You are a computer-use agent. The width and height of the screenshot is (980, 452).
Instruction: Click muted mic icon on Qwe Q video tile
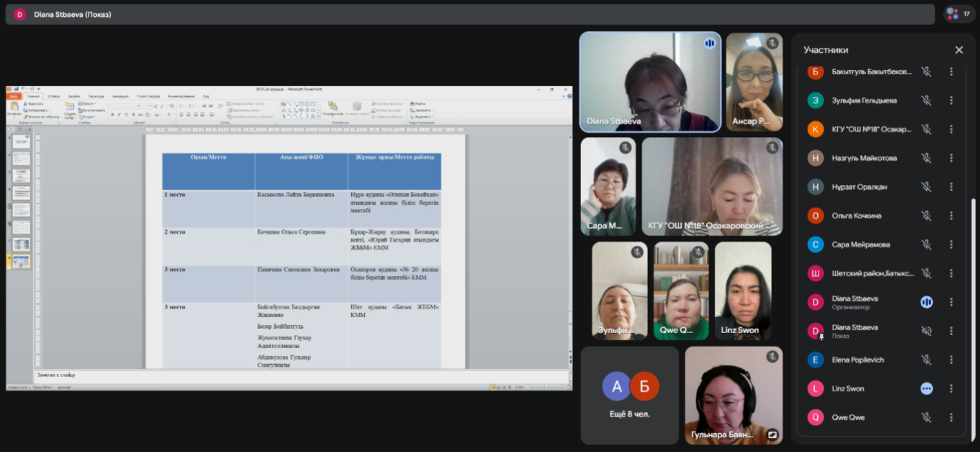(x=698, y=252)
